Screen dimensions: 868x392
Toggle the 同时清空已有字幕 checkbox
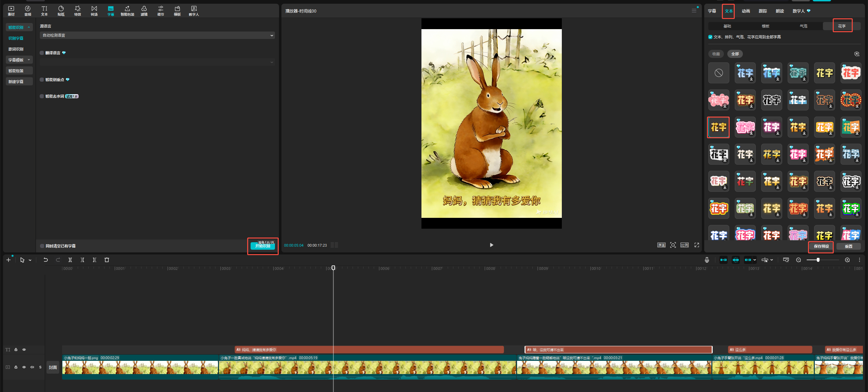click(x=42, y=246)
